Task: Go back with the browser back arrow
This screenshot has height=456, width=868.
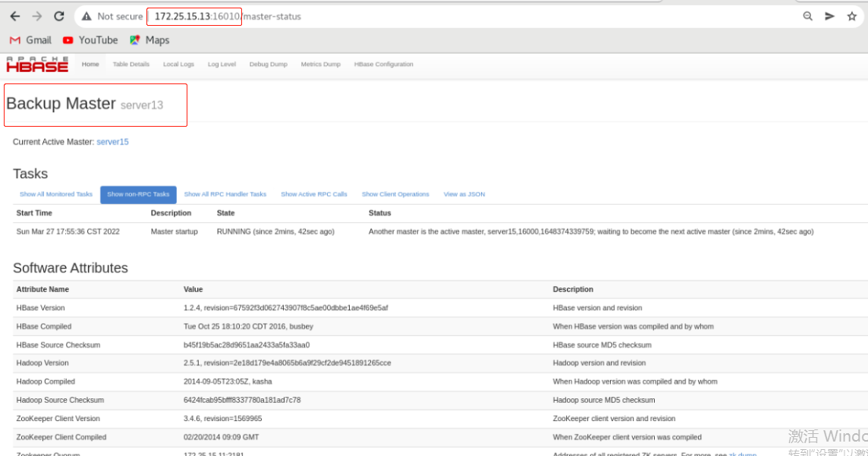Action: click(15, 17)
